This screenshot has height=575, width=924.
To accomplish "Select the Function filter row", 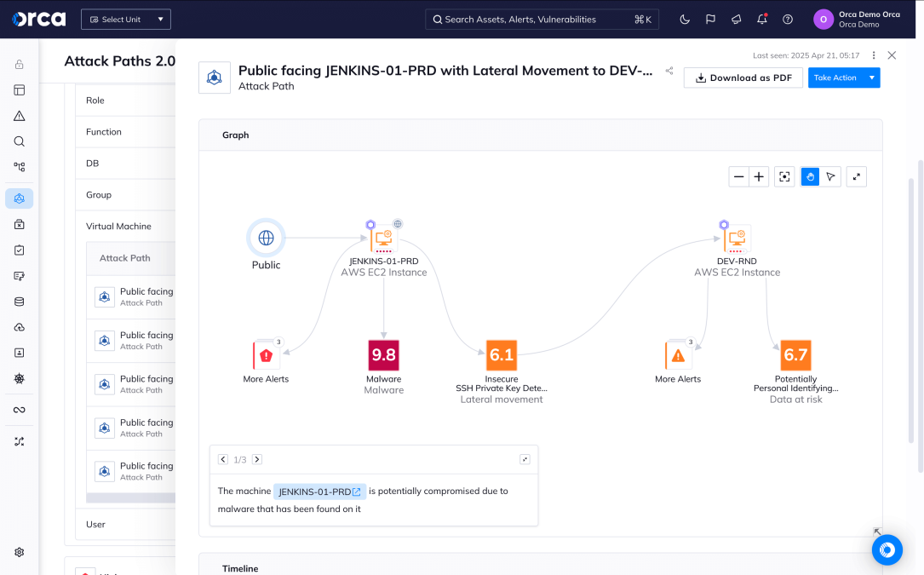I will (x=104, y=132).
